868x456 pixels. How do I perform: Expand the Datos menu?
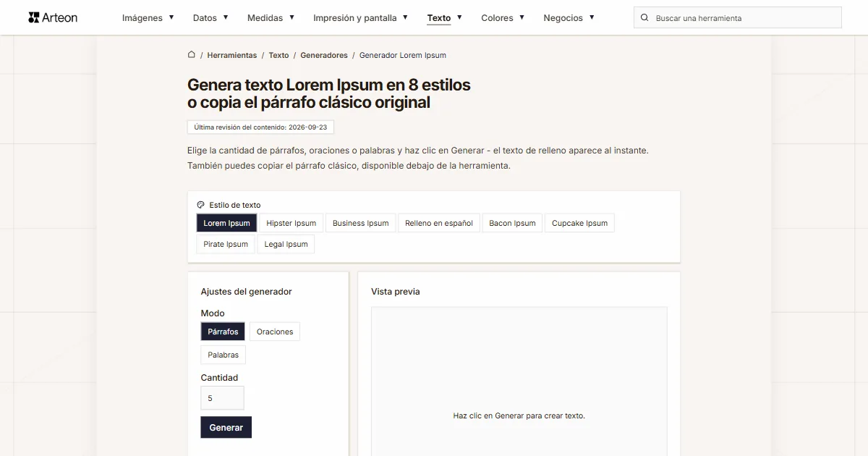pyautogui.click(x=210, y=17)
